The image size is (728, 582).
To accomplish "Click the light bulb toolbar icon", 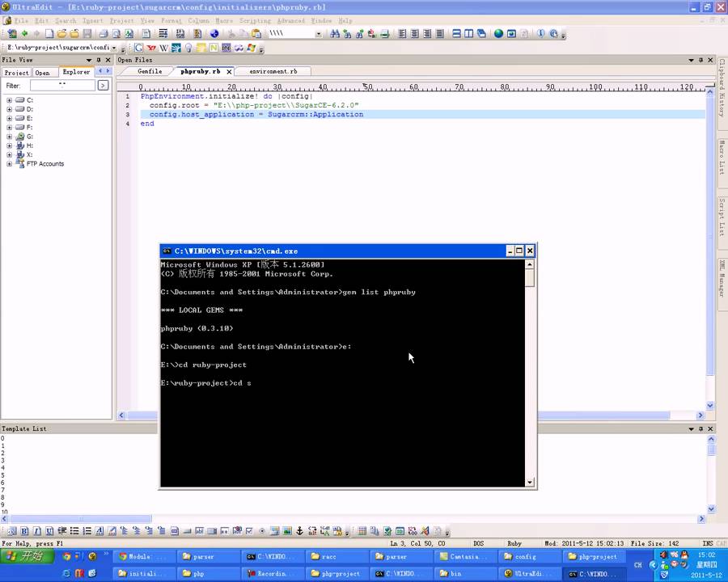I will pyautogui.click(x=188, y=48).
